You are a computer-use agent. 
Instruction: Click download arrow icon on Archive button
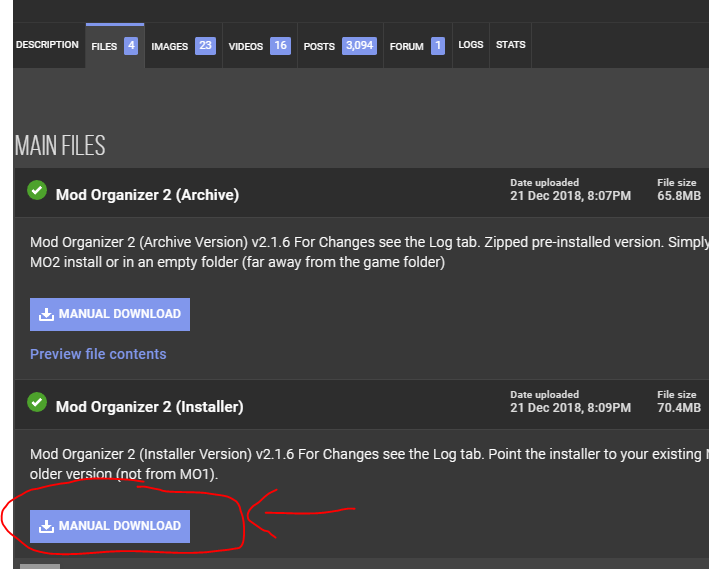46,314
